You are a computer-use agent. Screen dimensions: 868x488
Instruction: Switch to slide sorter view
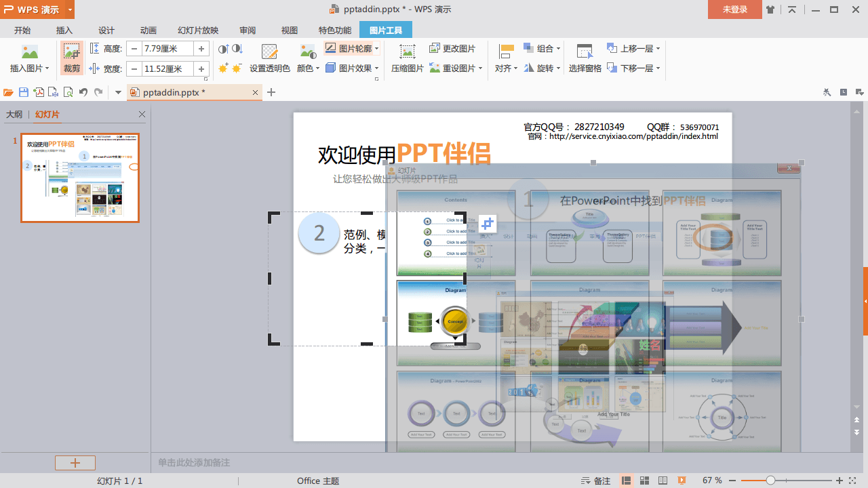click(645, 481)
